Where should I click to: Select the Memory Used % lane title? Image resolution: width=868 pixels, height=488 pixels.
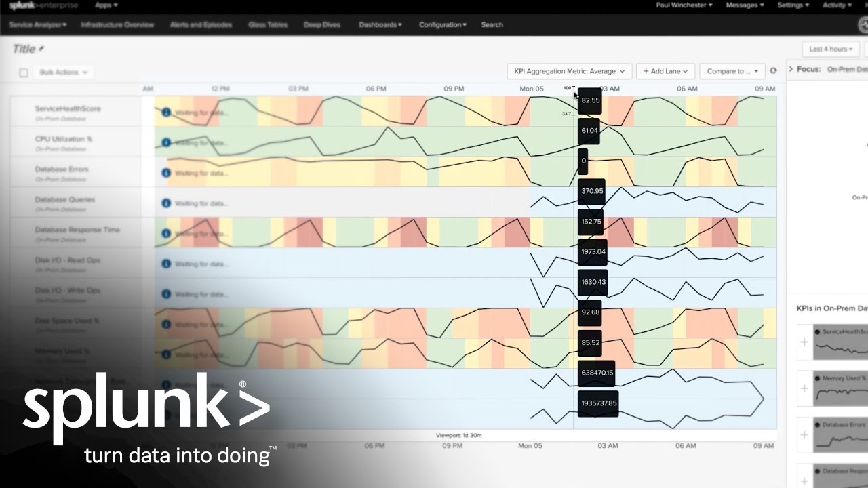click(62, 351)
